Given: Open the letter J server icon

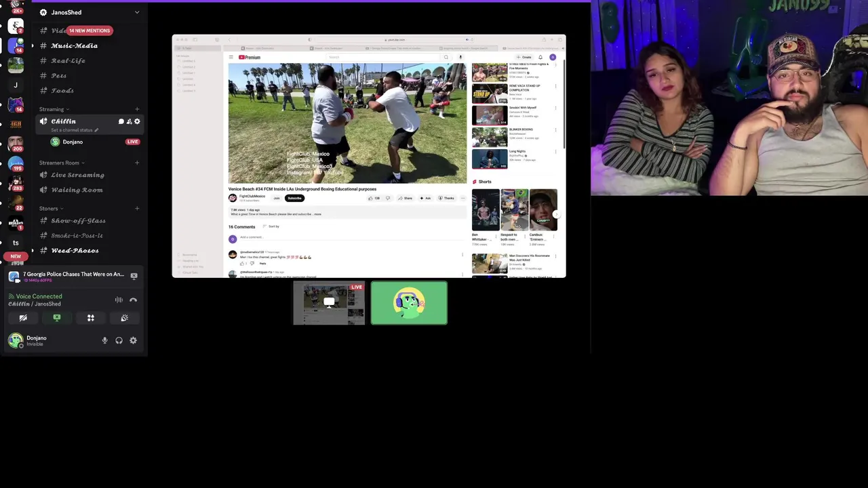Looking at the screenshot, I should tap(16, 85).
